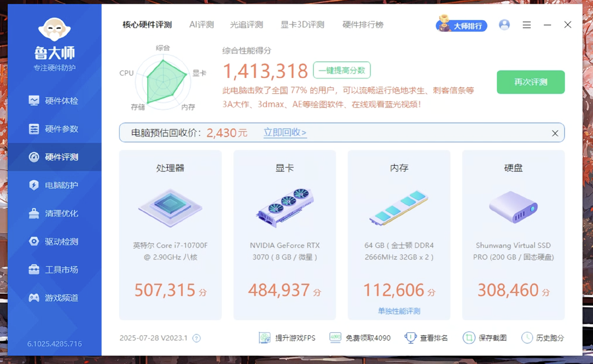Open 硬件参数 in sidebar
This screenshot has height=364, width=593.
coord(54,129)
